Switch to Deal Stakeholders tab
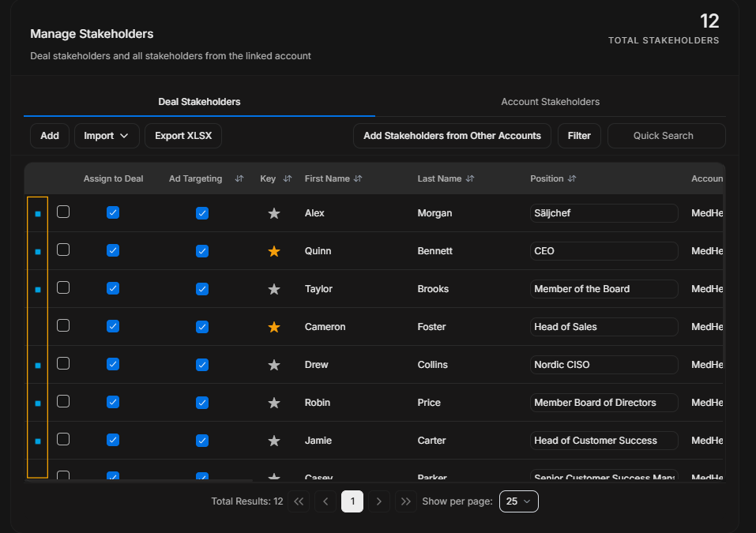The width and height of the screenshot is (756, 533). [199, 102]
